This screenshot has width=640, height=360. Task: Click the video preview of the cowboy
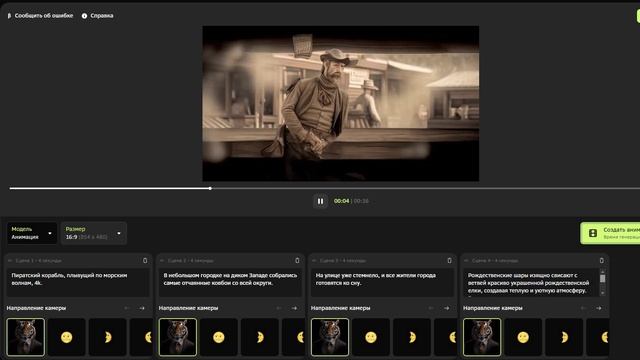click(341, 103)
